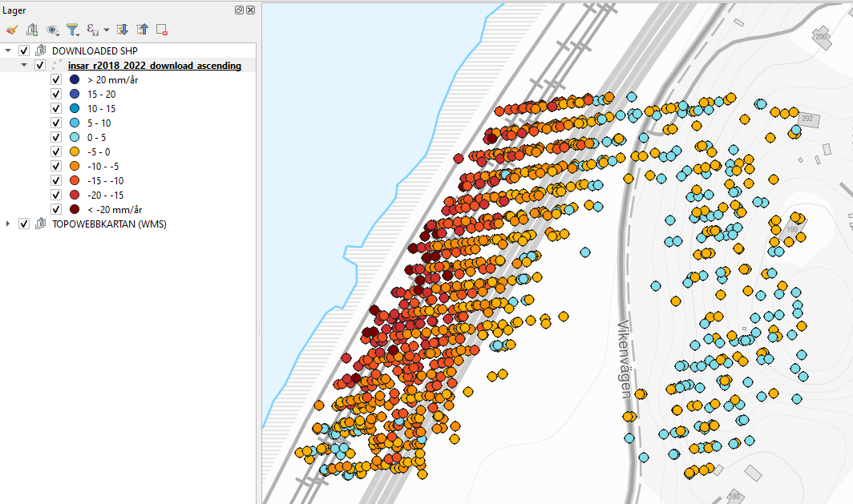Click the filter legend by expression icon

point(93,30)
